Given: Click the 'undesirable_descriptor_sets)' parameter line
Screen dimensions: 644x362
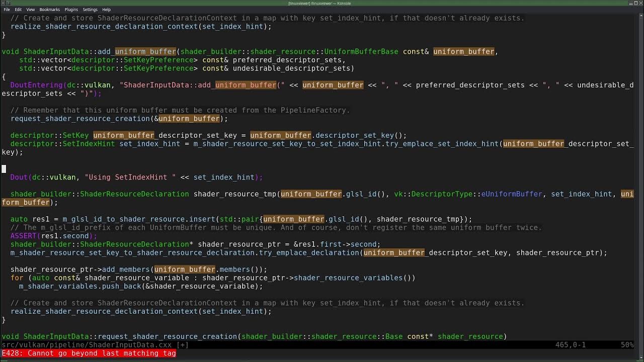Looking at the screenshot, I should coord(187,68).
